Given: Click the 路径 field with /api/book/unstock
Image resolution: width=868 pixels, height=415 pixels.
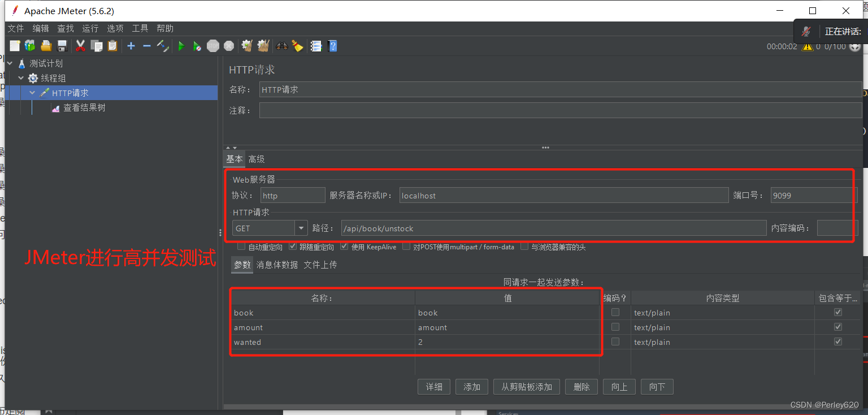Looking at the screenshot, I should pos(554,228).
